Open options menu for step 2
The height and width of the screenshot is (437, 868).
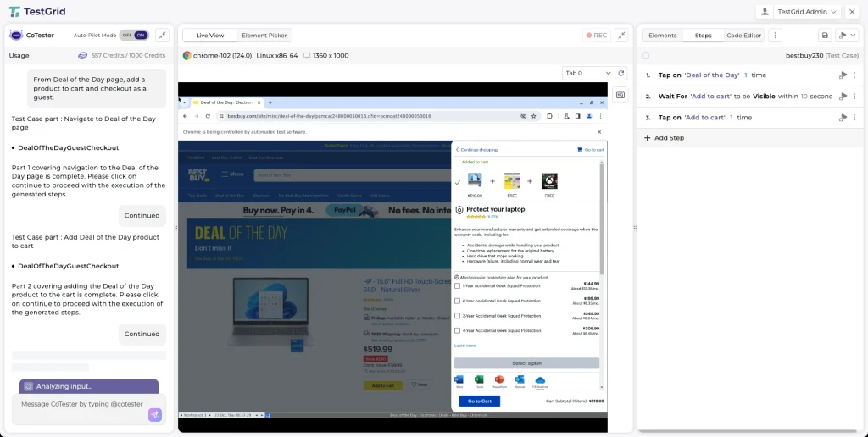tap(854, 97)
